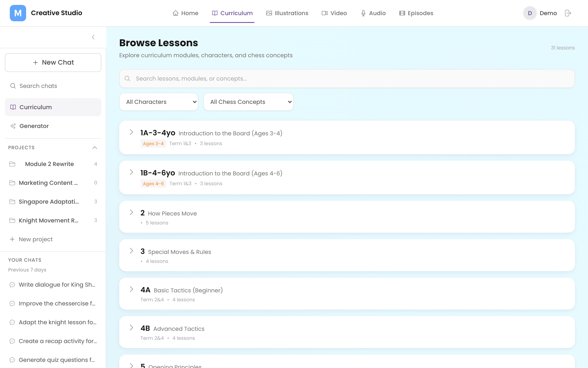588x368 pixels.
Task: Click the Ages 4-6 badge
Action: pos(153,184)
